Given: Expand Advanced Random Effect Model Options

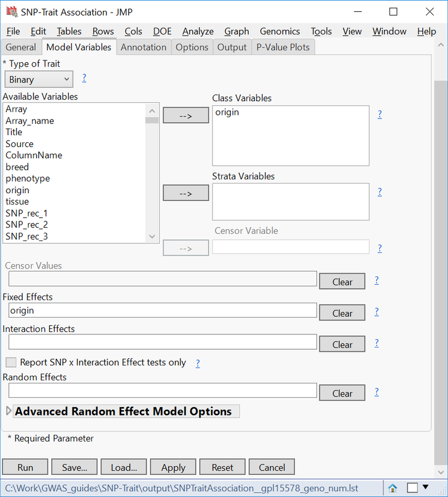Looking at the screenshot, I should click(x=8, y=411).
